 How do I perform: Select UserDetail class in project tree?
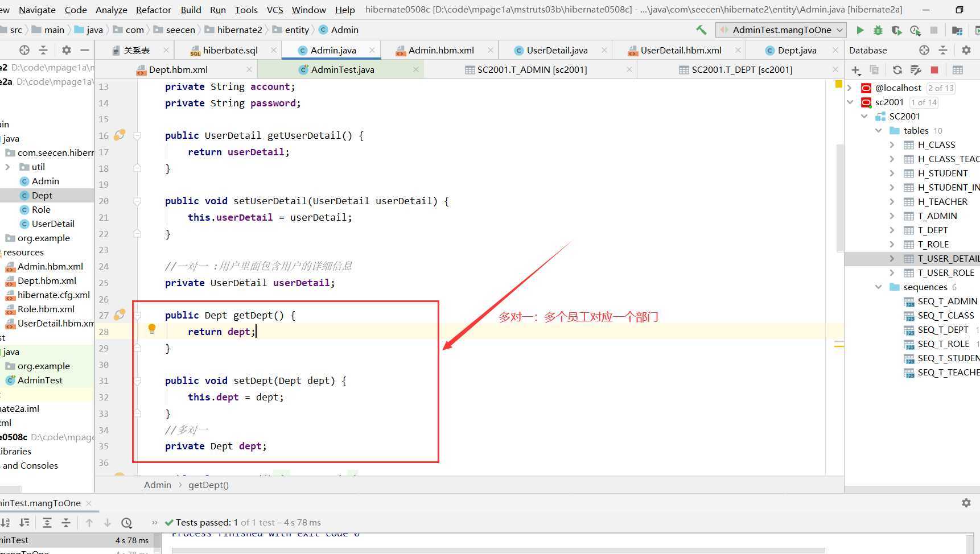[x=53, y=224]
